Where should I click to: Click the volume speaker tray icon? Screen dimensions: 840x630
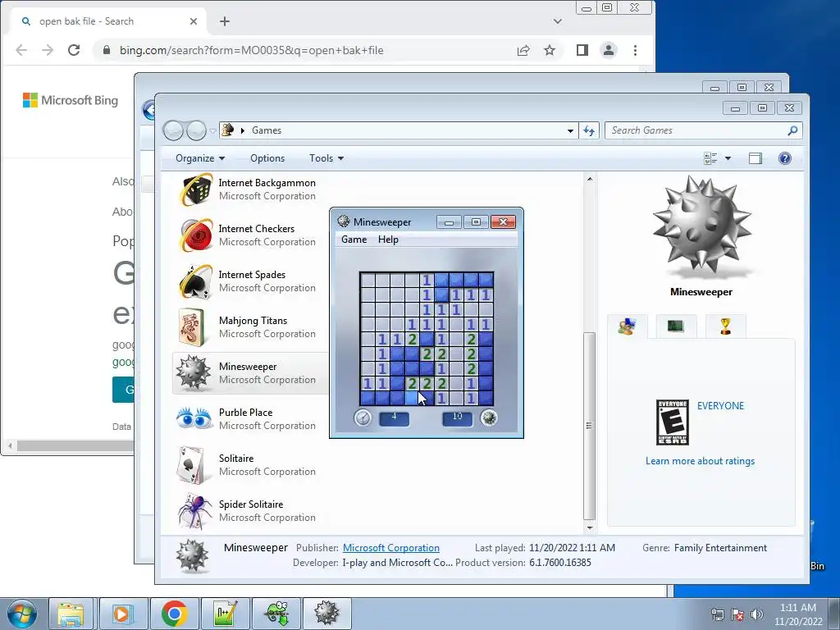point(756,614)
